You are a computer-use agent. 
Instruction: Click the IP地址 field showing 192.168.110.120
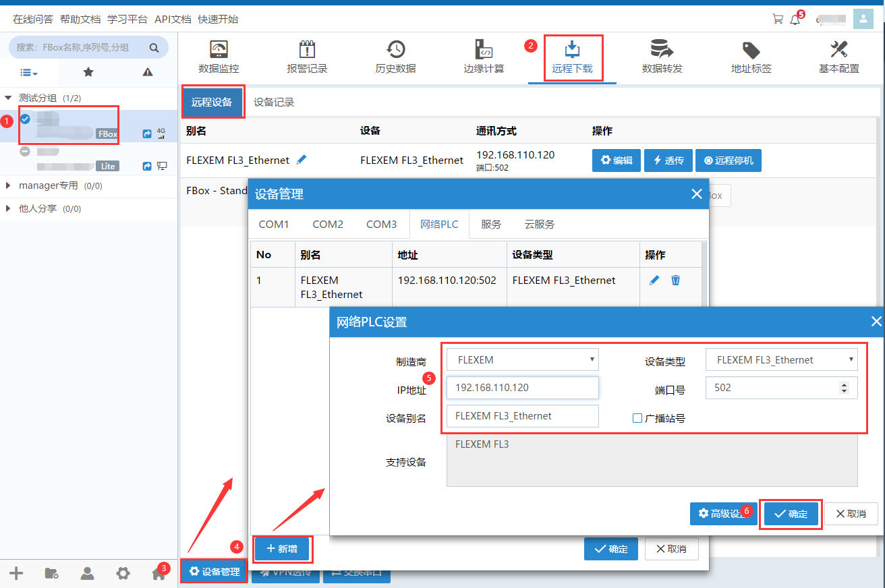tap(523, 388)
